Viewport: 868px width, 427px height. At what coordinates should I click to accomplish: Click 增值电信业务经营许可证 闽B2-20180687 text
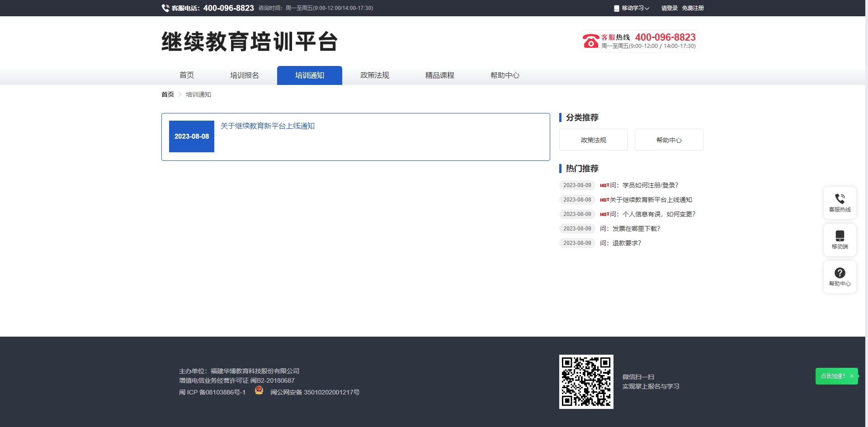click(237, 380)
